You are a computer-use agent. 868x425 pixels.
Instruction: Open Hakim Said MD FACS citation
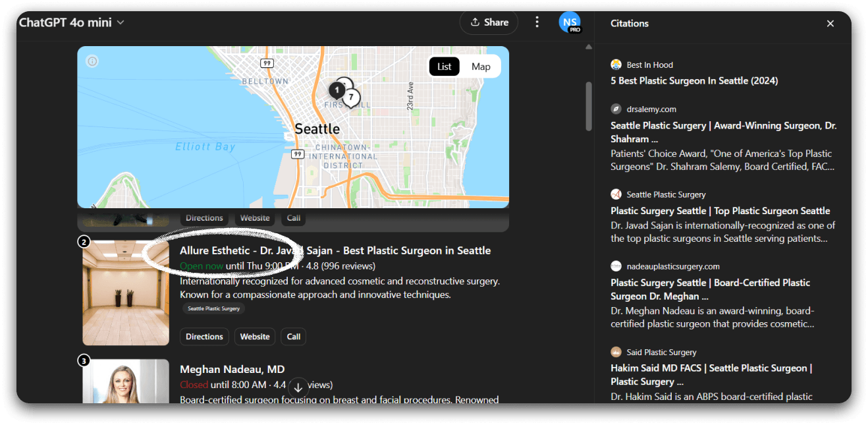711,375
